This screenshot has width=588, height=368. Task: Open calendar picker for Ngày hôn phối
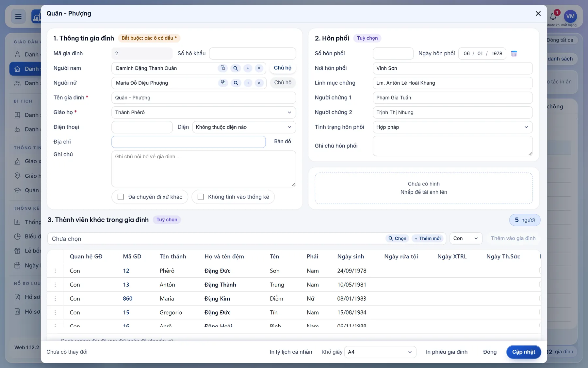(514, 53)
